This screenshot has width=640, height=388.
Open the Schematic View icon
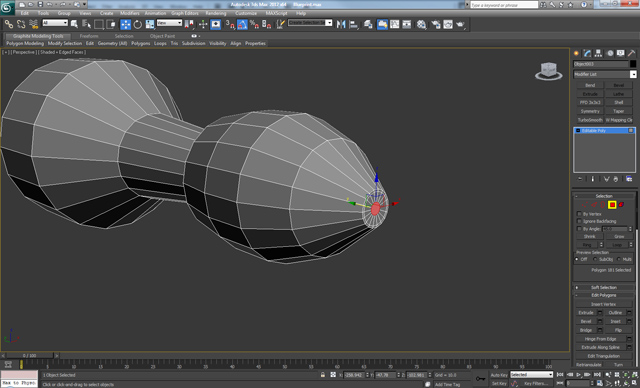tap(407, 24)
